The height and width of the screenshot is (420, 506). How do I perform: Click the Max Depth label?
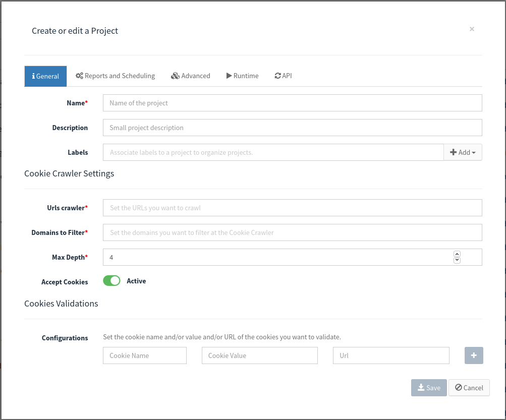click(70, 257)
